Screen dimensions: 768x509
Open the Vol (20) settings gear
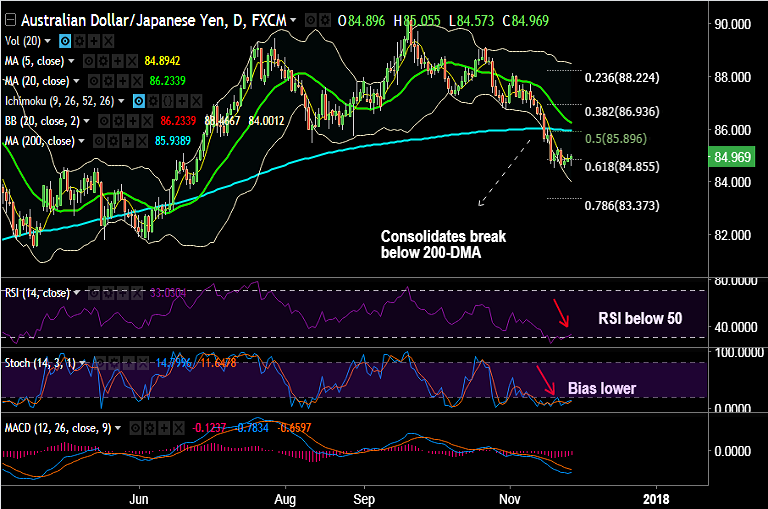[x=79, y=41]
